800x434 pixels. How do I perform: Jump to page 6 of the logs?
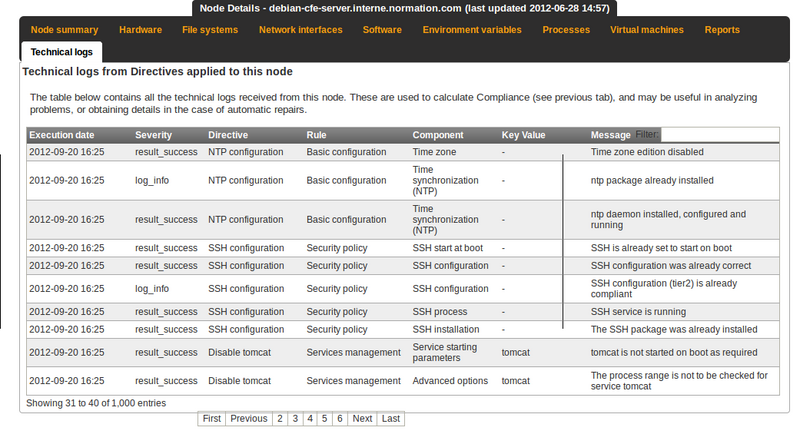(x=340, y=419)
